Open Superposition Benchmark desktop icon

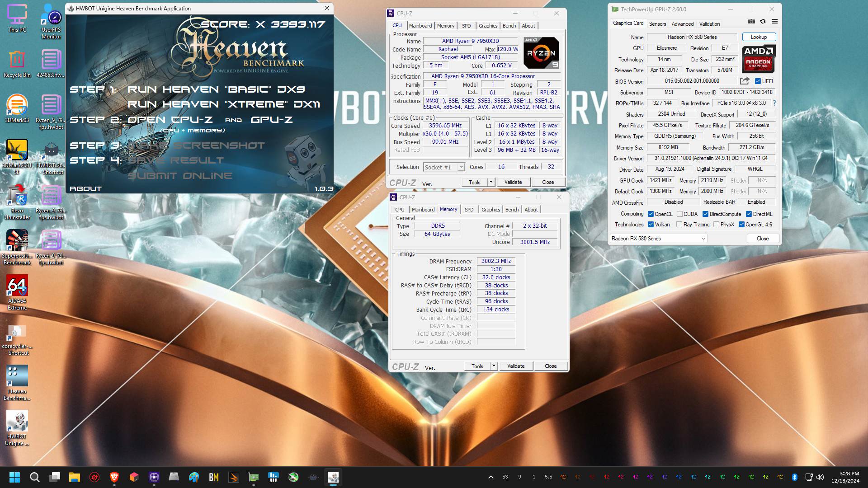click(x=17, y=247)
